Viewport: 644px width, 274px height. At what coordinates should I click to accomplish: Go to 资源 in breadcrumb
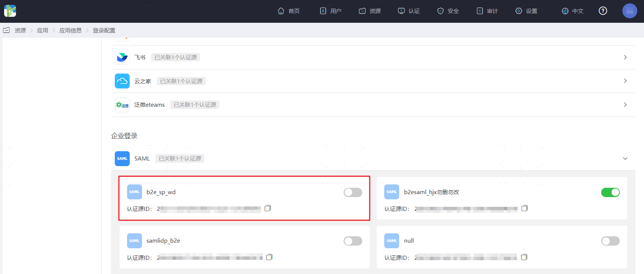point(20,30)
